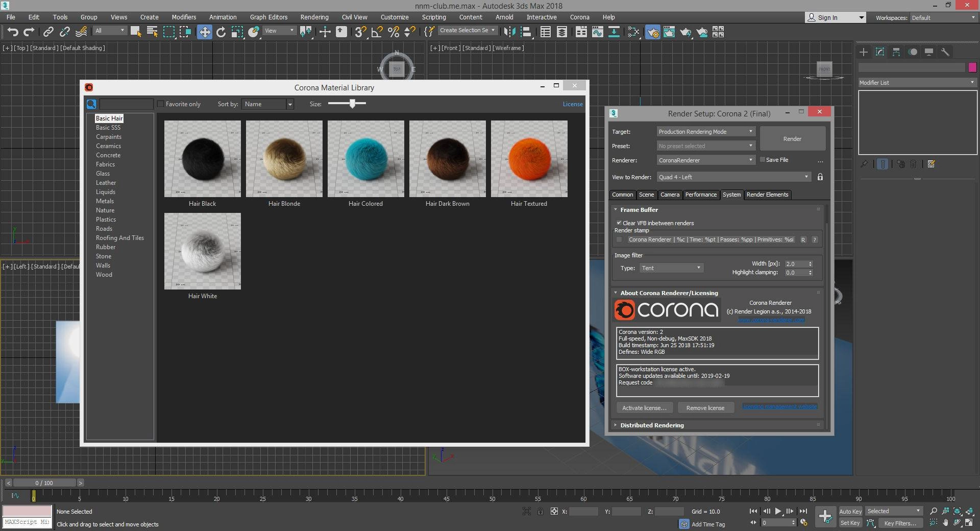Screen dimensions: 980x531
Task: Open the Utilities panel wrench icon
Action: (x=945, y=52)
